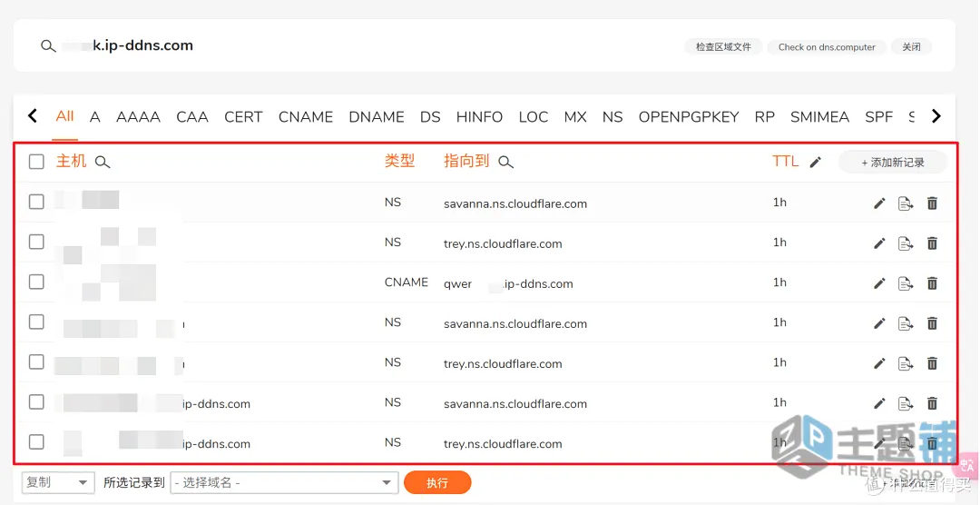The width and height of the screenshot is (980, 505).
Task: Check savanna row just below the CNAME row
Action: click(x=36, y=322)
